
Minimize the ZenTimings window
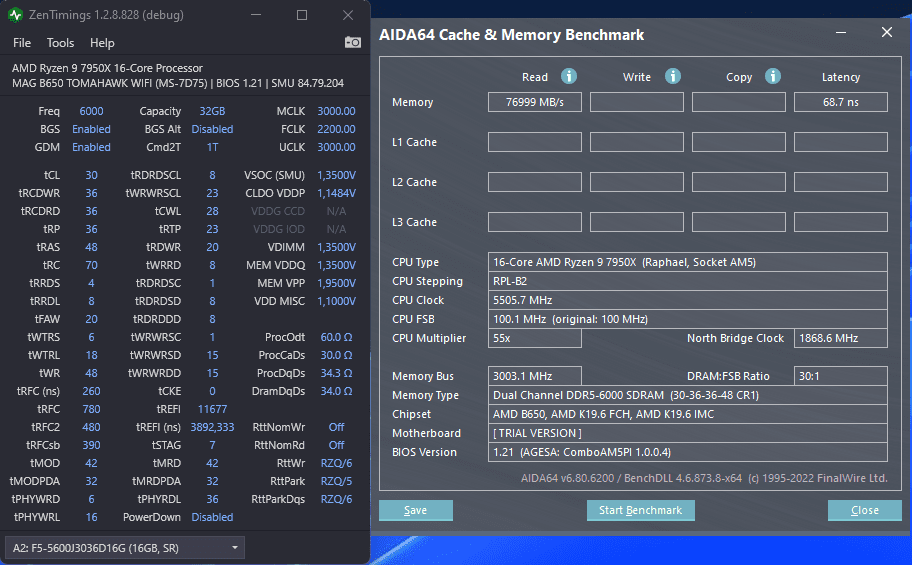point(256,15)
